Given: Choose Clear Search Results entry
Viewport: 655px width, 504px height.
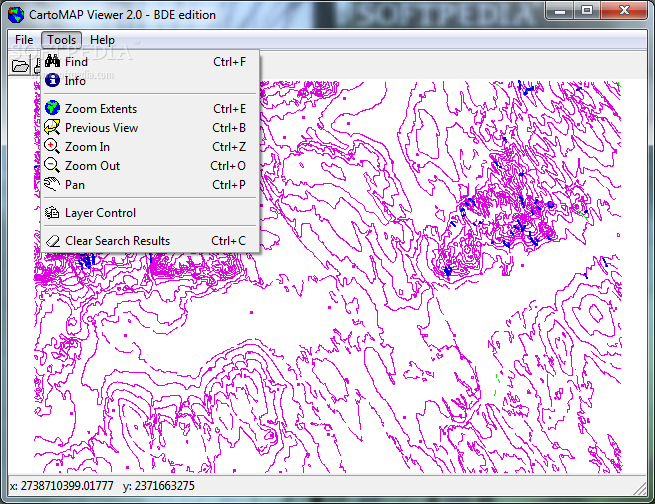Looking at the screenshot, I should click(x=150, y=241).
